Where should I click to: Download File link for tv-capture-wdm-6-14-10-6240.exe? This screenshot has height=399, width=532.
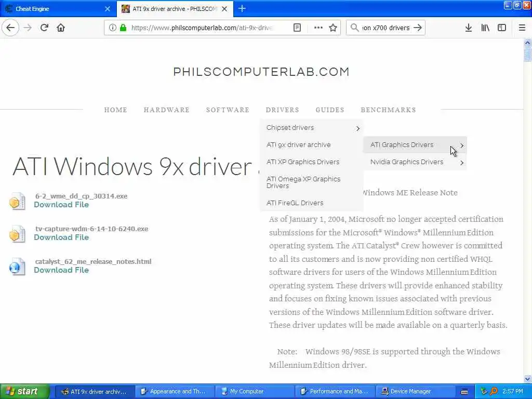point(61,237)
